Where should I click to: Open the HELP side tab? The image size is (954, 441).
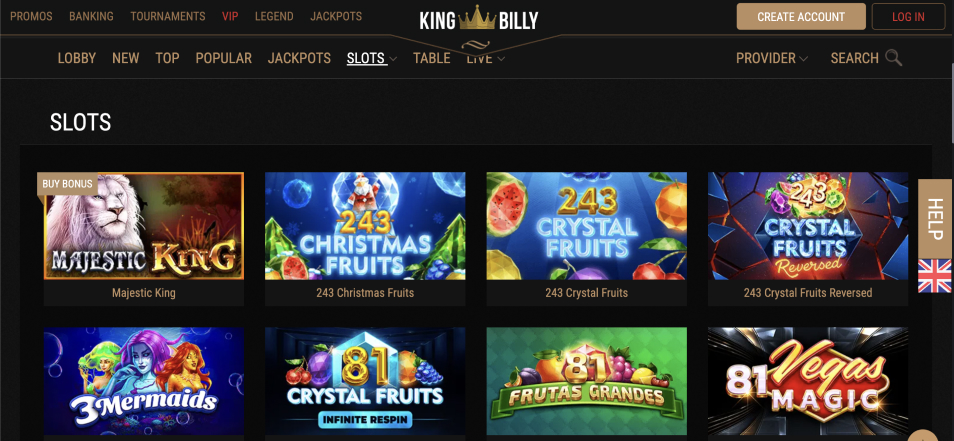pyautogui.click(x=935, y=219)
